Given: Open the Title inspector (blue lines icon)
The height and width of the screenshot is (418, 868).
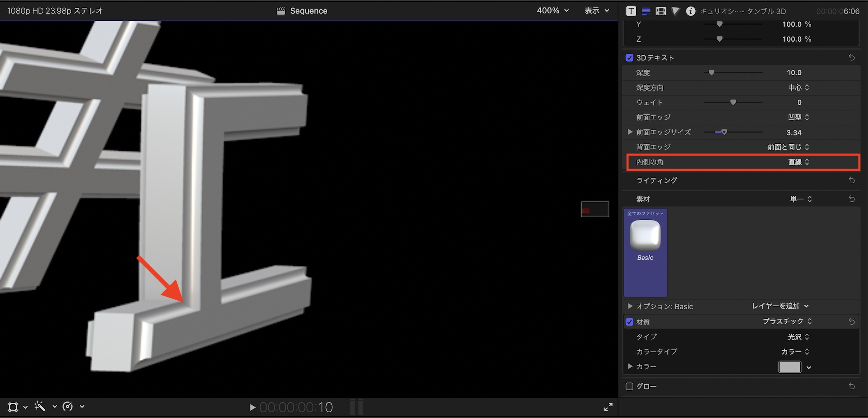Looking at the screenshot, I should (646, 11).
